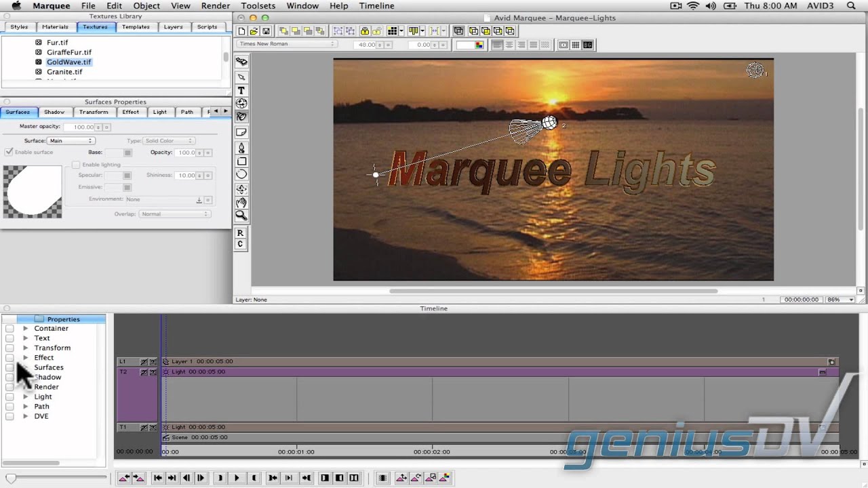
Task: Click the New document icon
Action: tap(241, 31)
